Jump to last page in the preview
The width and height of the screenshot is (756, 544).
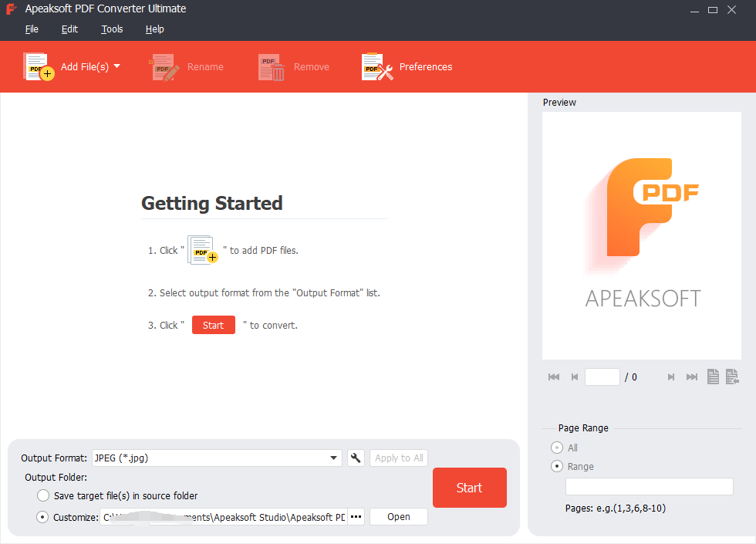tap(691, 377)
